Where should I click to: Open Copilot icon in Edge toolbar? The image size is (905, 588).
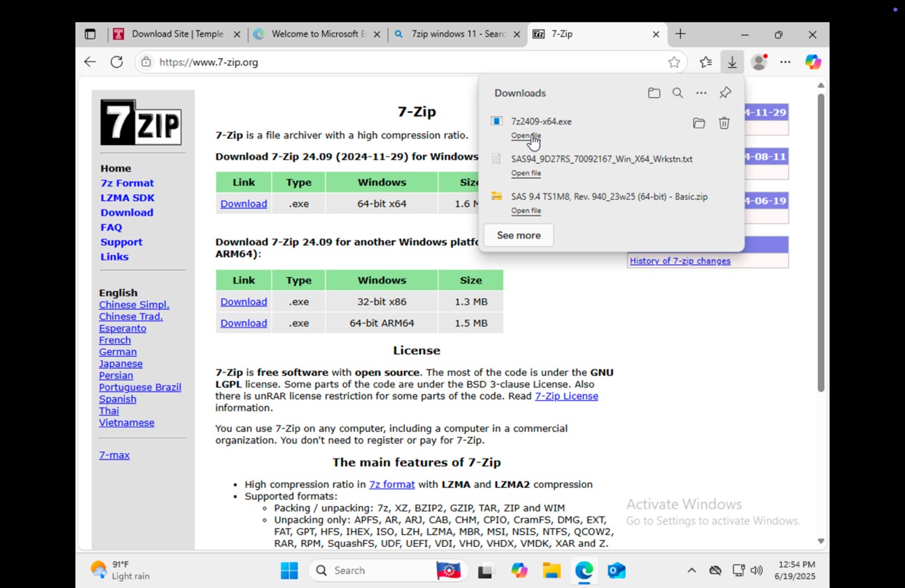tap(813, 62)
